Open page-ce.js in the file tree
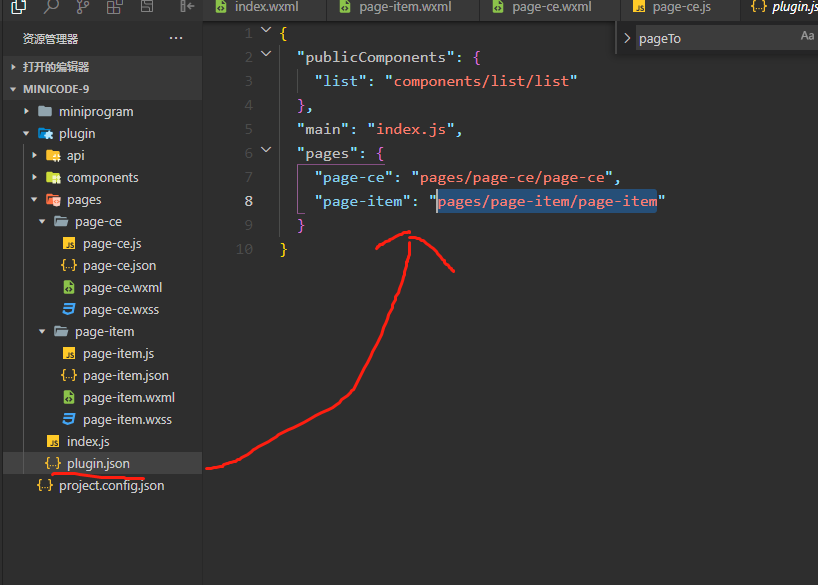818x585 pixels. tap(112, 244)
